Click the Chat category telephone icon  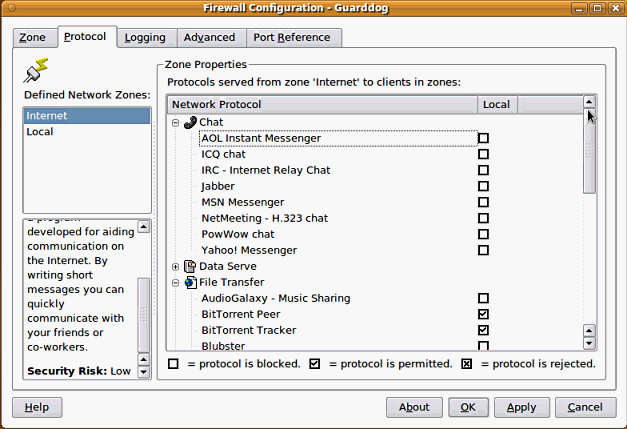coord(190,122)
